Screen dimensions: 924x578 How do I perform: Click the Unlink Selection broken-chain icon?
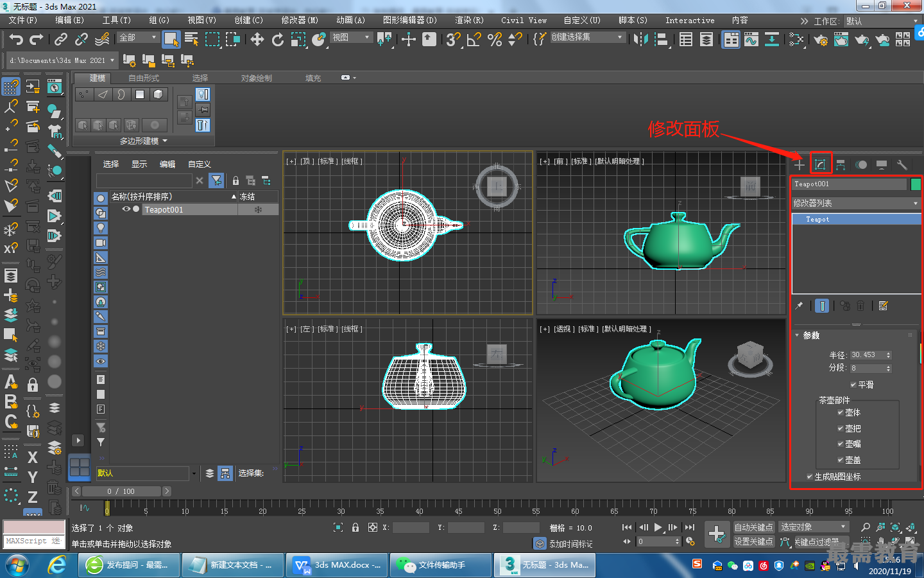point(81,40)
